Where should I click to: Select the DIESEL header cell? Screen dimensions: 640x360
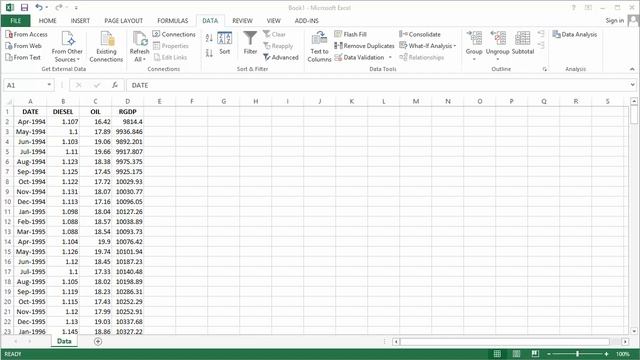click(x=63, y=111)
